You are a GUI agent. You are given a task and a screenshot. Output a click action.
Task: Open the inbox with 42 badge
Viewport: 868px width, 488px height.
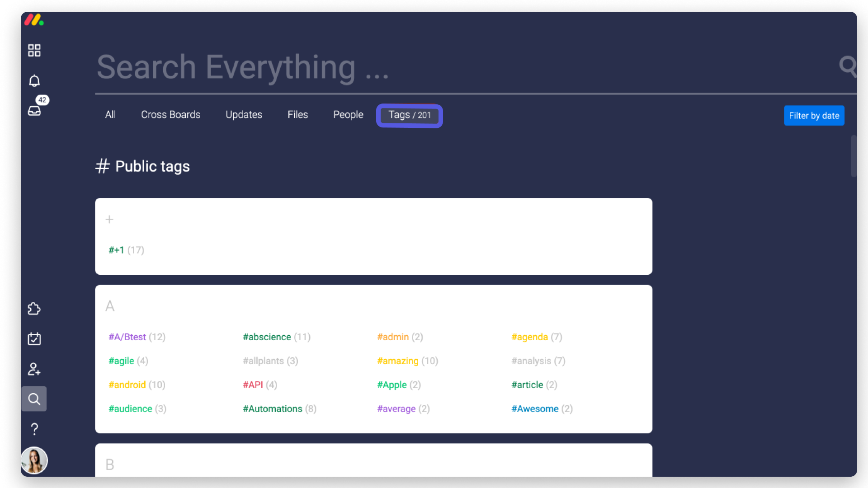(35, 110)
